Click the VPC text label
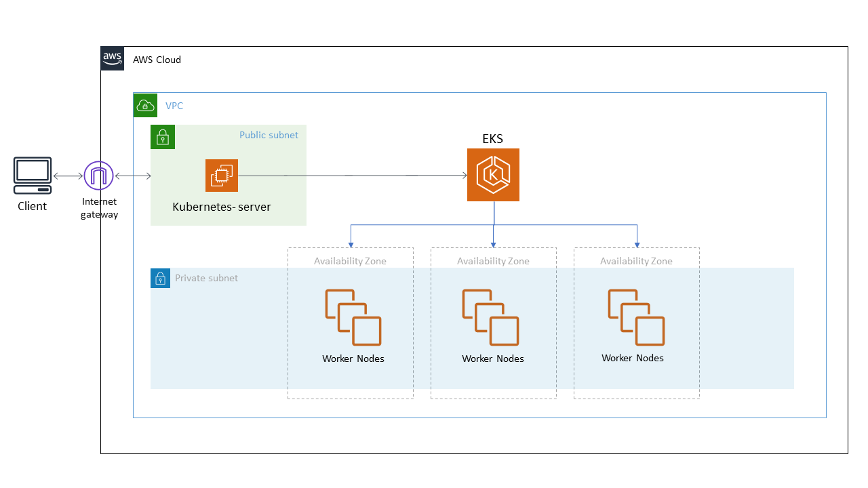868x488 pixels. coord(174,106)
